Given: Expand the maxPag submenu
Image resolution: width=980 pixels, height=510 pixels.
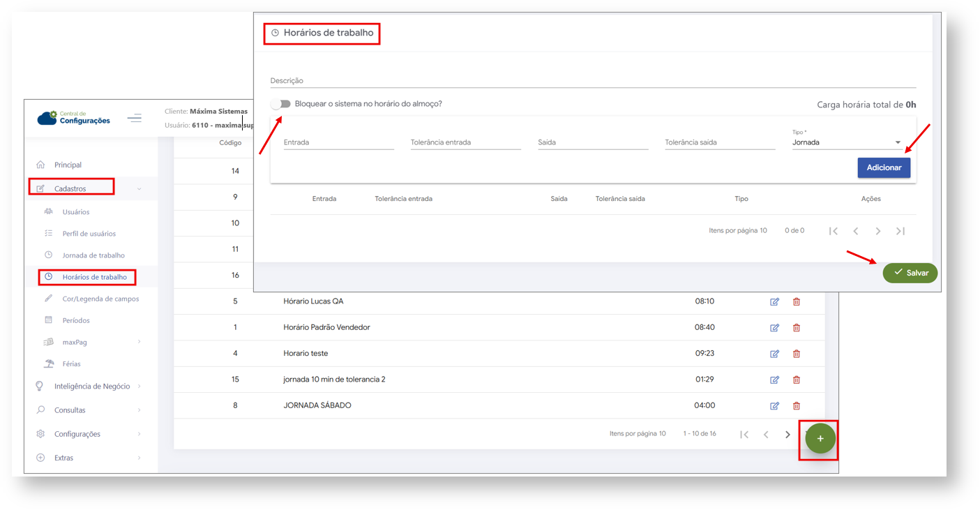Looking at the screenshot, I should click(x=74, y=343).
